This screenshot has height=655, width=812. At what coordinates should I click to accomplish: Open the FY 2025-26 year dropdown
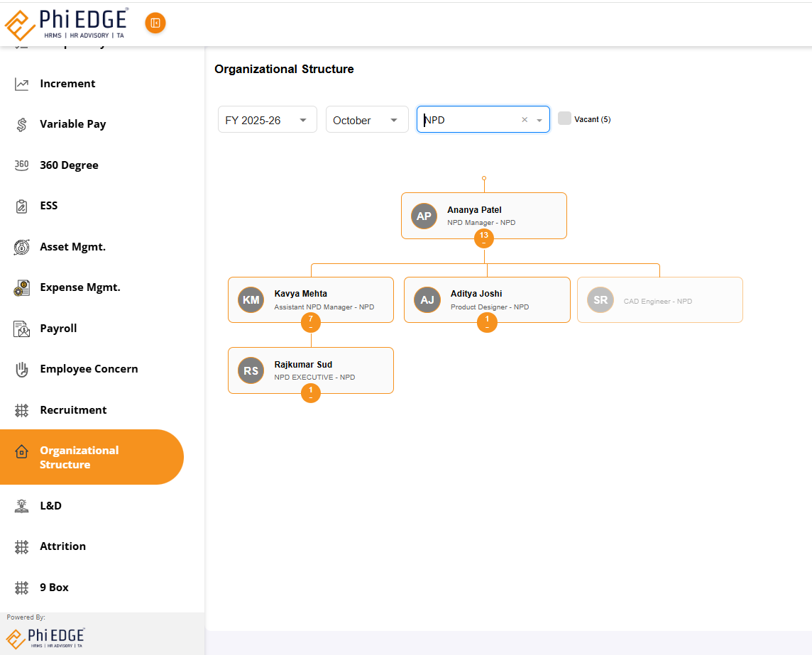pyautogui.click(x=267, y=120)
